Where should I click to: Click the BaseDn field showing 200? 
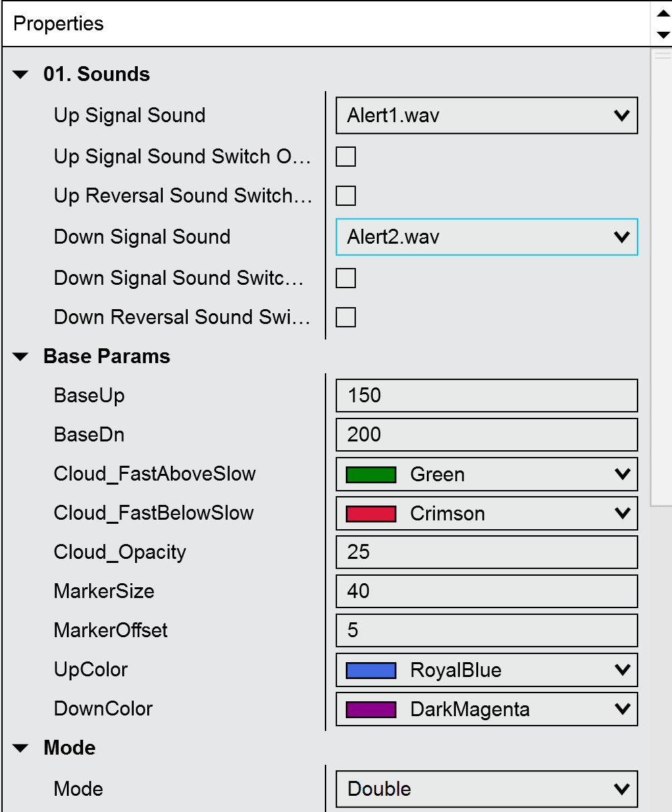pyautogui.click(x=487, y=435)
